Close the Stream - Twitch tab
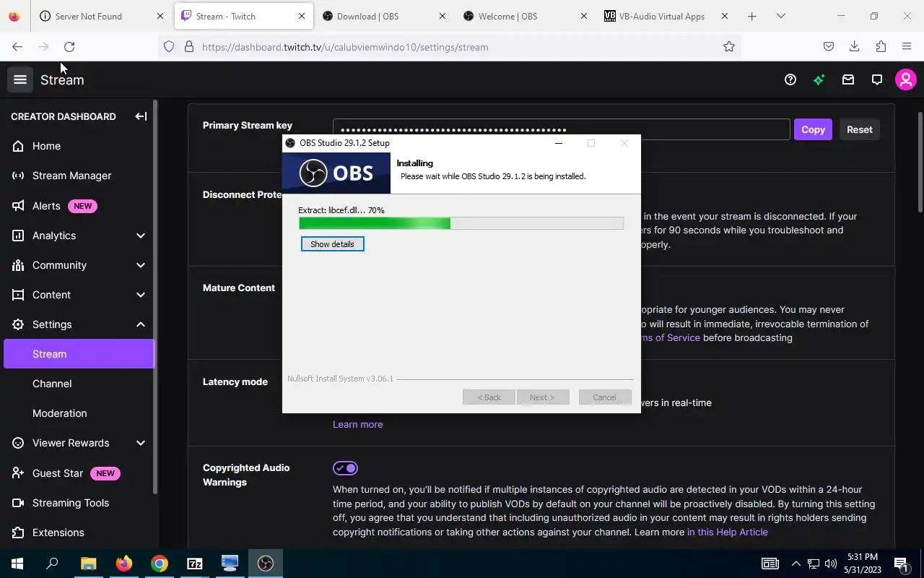924x578 pixels. [302, 16]
